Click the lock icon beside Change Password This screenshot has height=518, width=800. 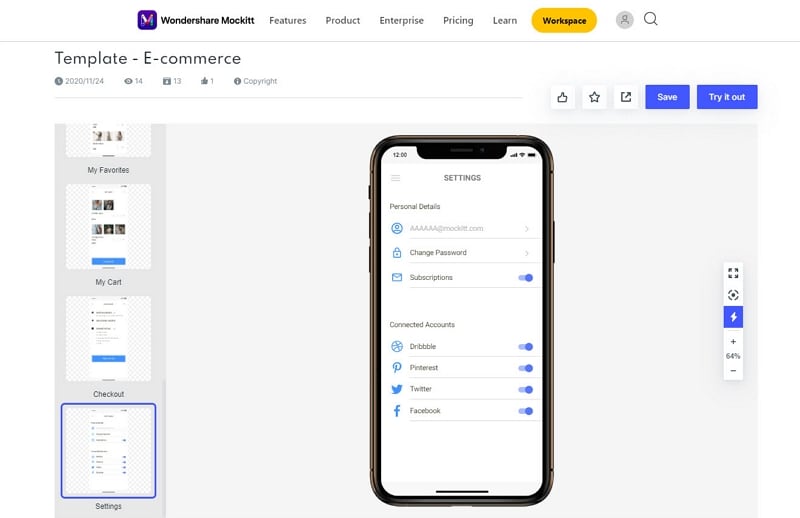[397, 253]
